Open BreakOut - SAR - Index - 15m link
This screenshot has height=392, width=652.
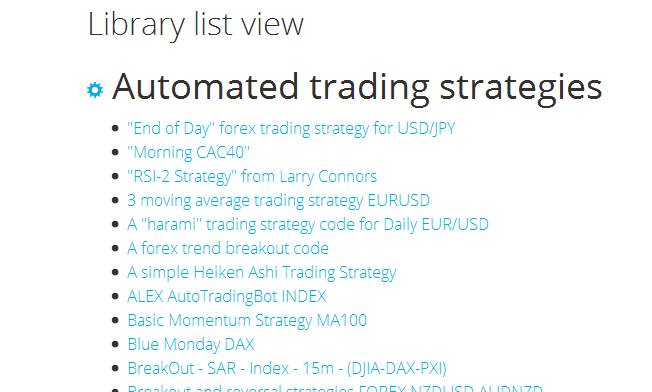click(287, 368)
